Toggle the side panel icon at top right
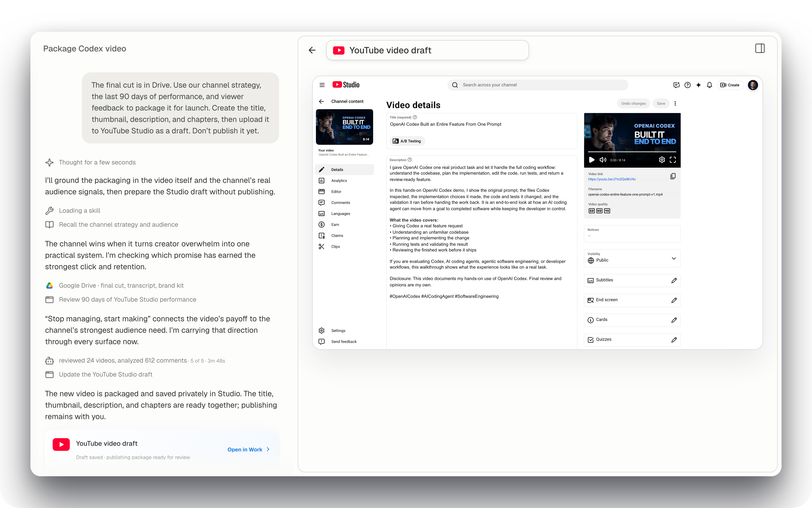Image resolution: width=812 pixels, height=508 pixels. (x=760, y=49)
